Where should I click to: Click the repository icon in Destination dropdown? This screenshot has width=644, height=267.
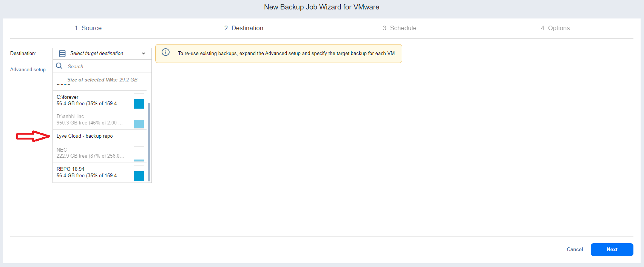click(62, 54)
